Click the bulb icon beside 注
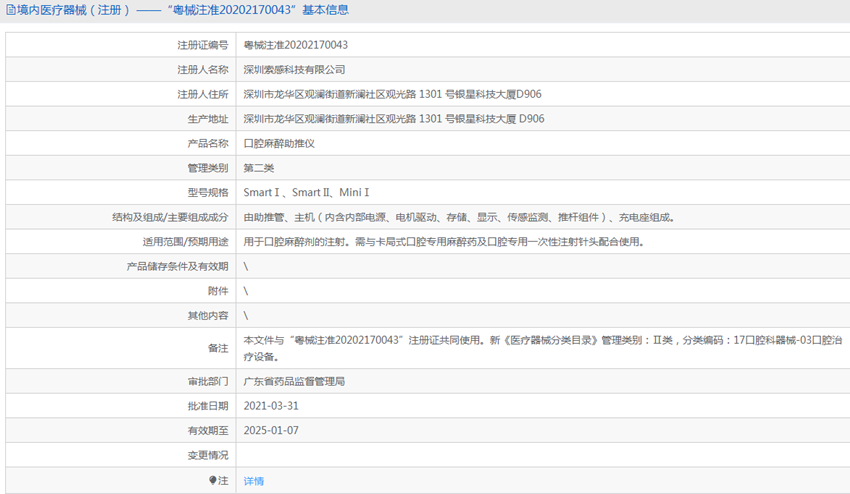850x494 pixels. [x=212, y=480]
